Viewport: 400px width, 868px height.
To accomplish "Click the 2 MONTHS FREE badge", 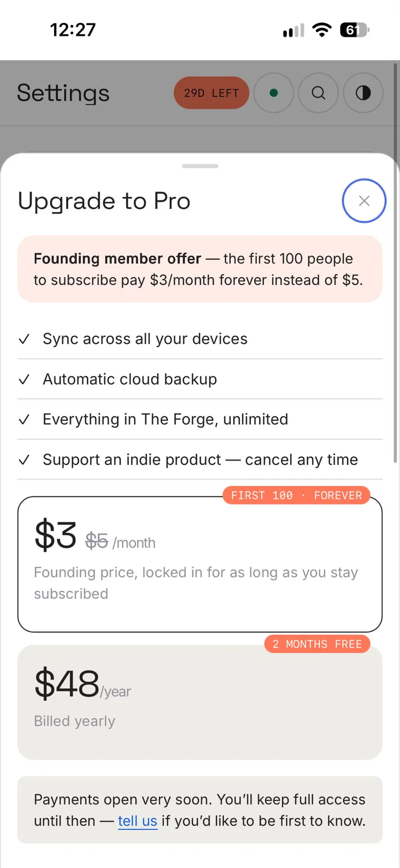I will pos(317,644).
